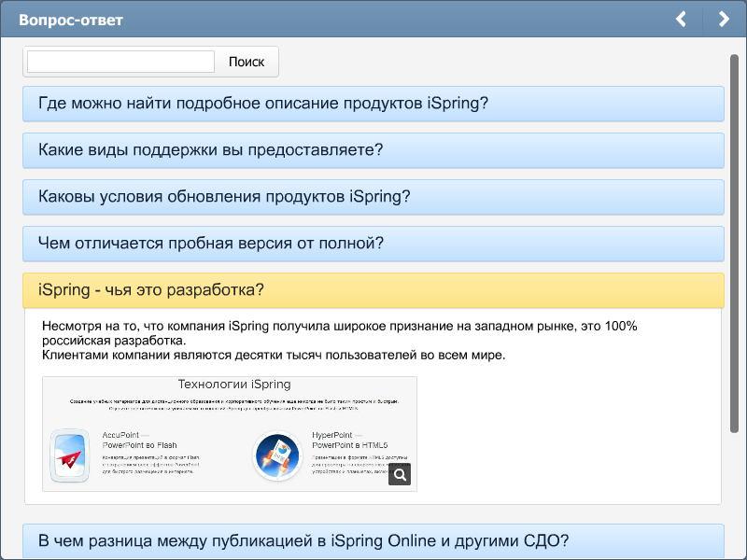
Task: Go to next slide using right arrow
Action: [x=724, y=19]
